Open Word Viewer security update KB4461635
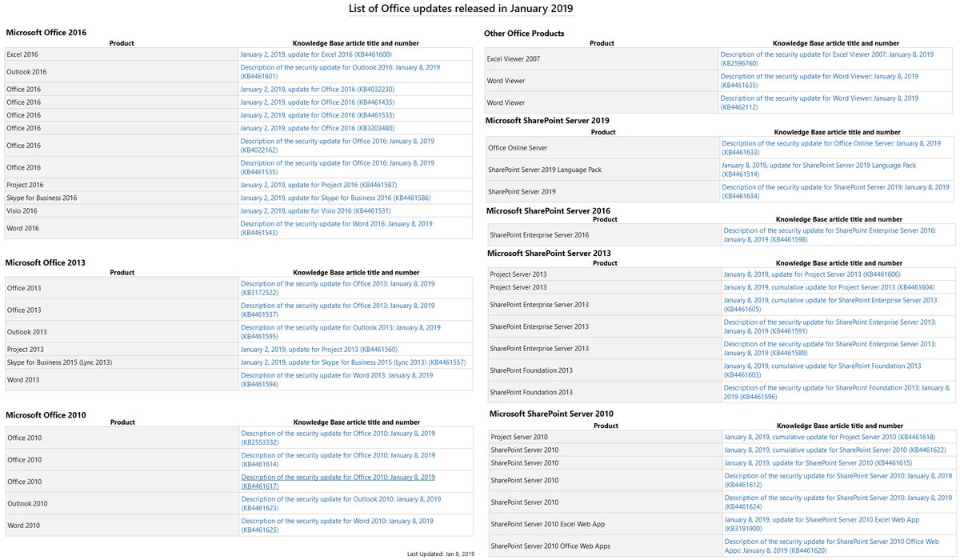Screen dimensions: 960x560 [820, 81]
